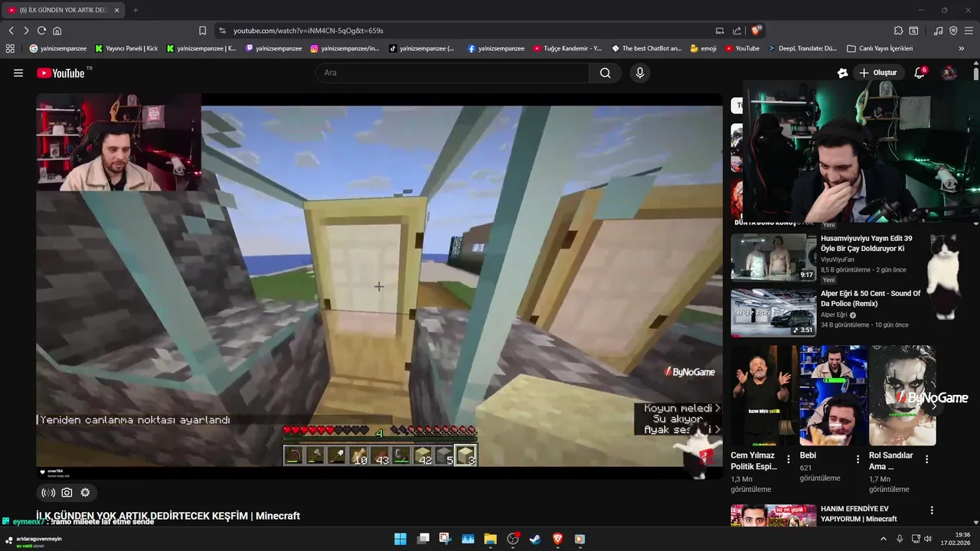Viewport: 980px width, 551px height.
Task: Click the video title 'İLK GÜNDEN YOK ARTIK DEDİRTECEK KEŞFİM'
Action: [x=168, y=516]
